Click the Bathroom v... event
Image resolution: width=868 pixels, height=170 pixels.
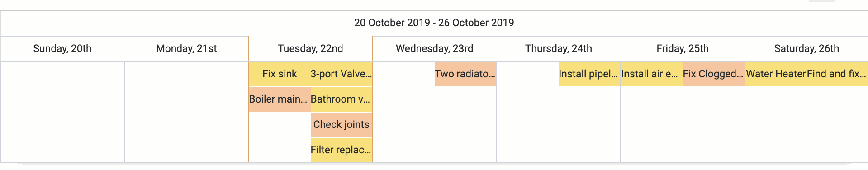[342, 99]
